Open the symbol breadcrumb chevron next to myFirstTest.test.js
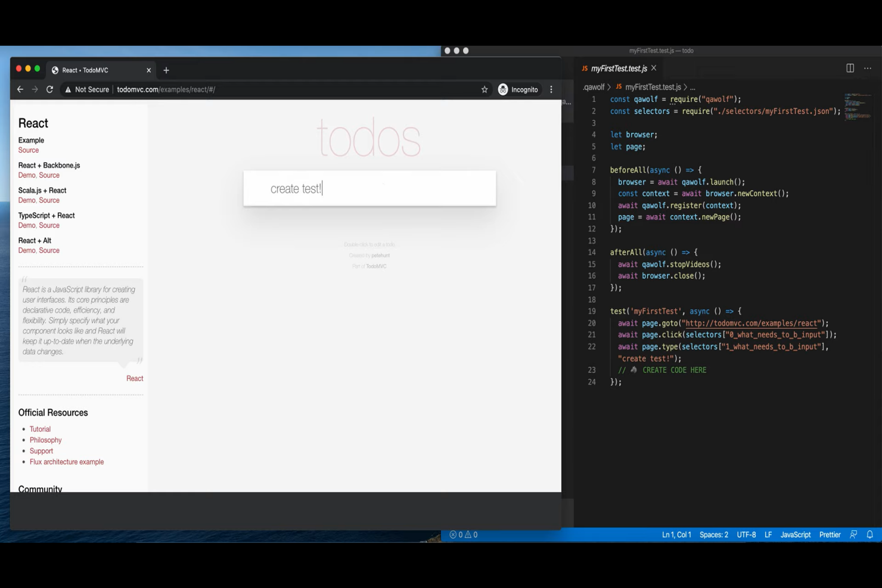 pyautogui.click(x=686, y=87)
